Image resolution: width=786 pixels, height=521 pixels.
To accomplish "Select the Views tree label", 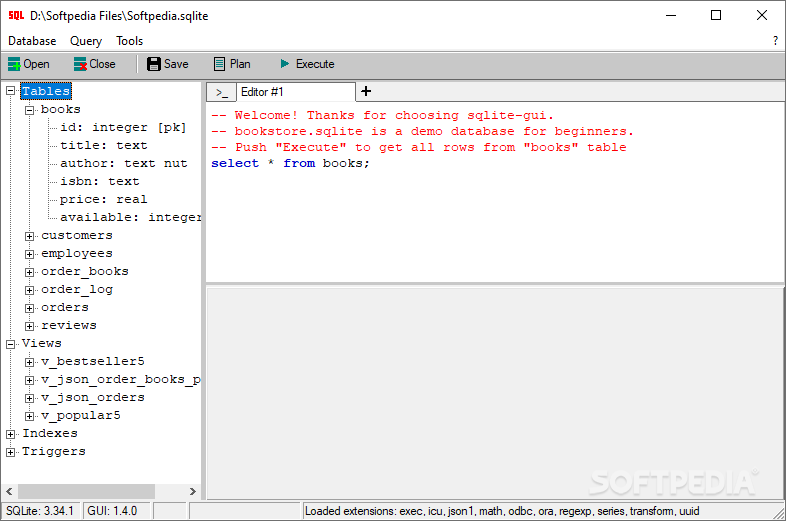I will (x=42, y=343).
